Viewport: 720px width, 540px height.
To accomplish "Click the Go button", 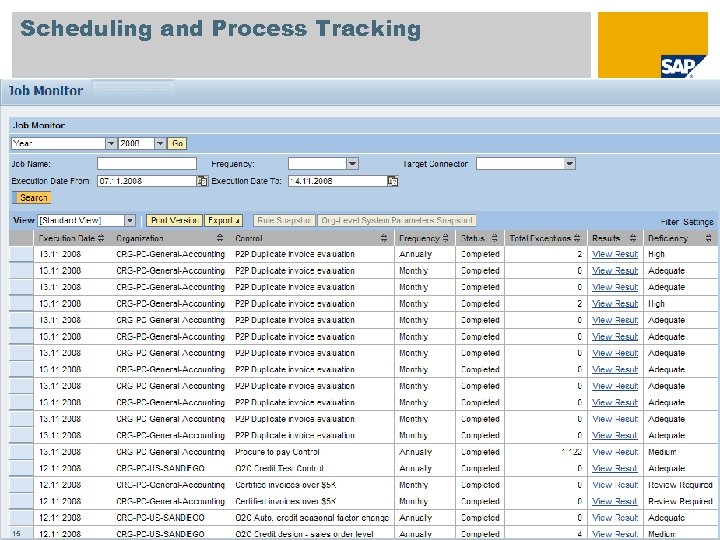I will pos(177,144).
